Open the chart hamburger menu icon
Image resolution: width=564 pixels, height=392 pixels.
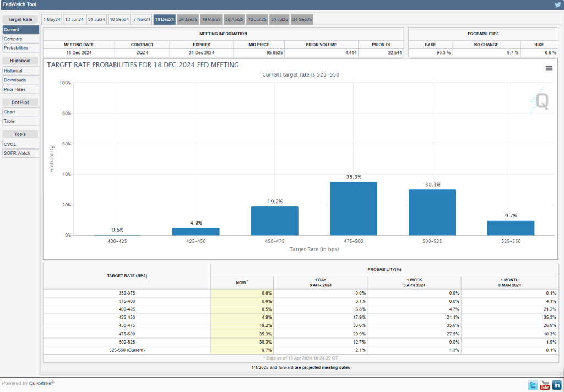click(x=549, y=68)
